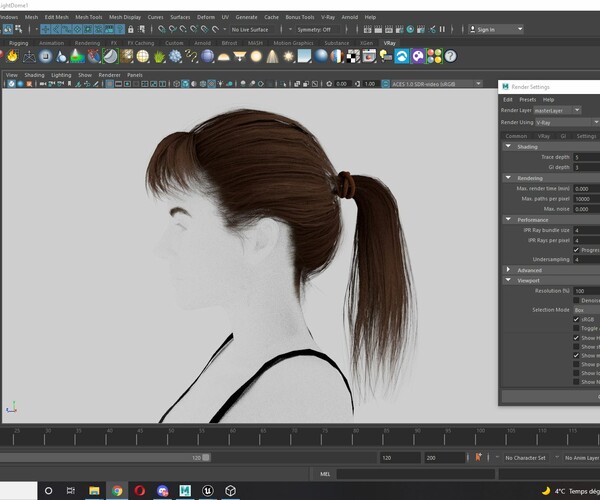Click the Trace depth input field

coord(587,157)
